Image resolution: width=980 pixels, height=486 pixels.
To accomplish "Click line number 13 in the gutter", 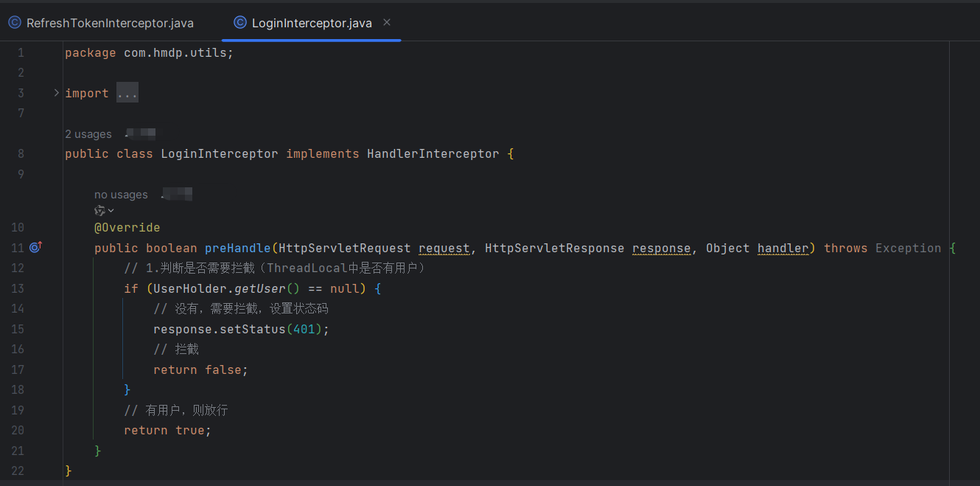I will (x=18, y=288).
